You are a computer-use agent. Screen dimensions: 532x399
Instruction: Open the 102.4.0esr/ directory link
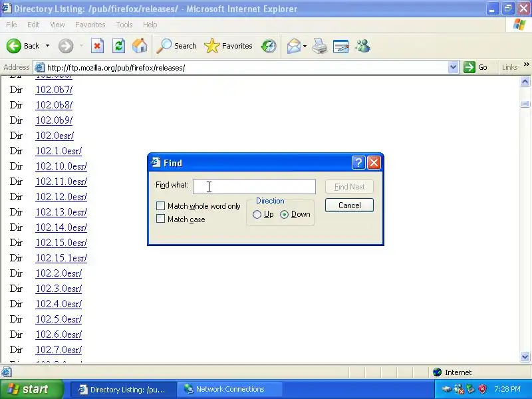59,304
